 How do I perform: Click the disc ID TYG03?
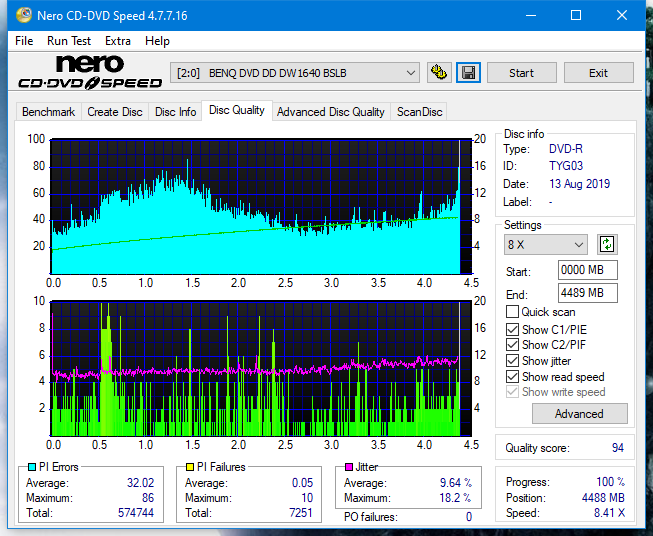pyautogui.click(x=566, y=166)
